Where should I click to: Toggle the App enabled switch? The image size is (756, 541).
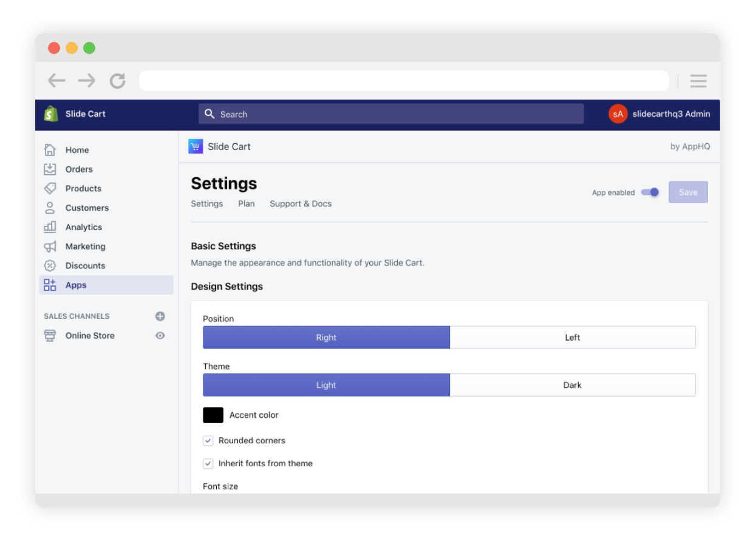(x=650, y=192)
